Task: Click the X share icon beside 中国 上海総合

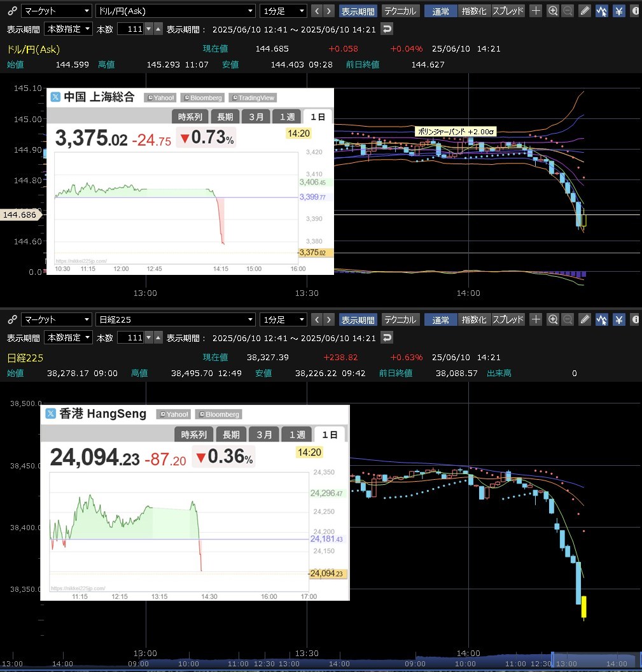Action: (56, 97)
